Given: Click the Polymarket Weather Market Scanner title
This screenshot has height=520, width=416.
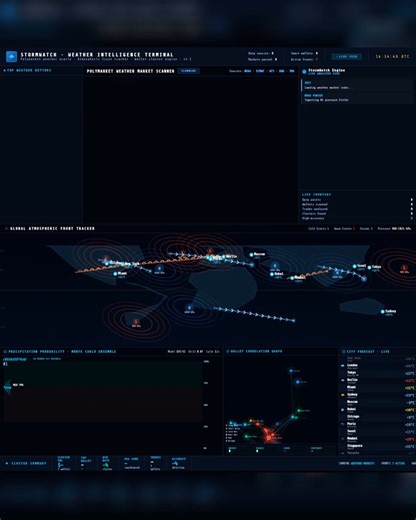Looking at the screenshot, I should pos(130,71).
